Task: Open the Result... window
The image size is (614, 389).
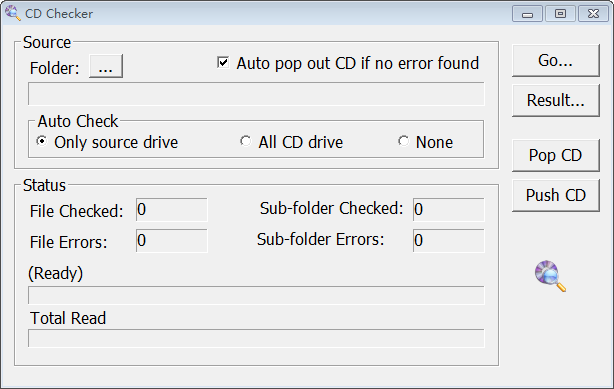Action: click(556, 101)
